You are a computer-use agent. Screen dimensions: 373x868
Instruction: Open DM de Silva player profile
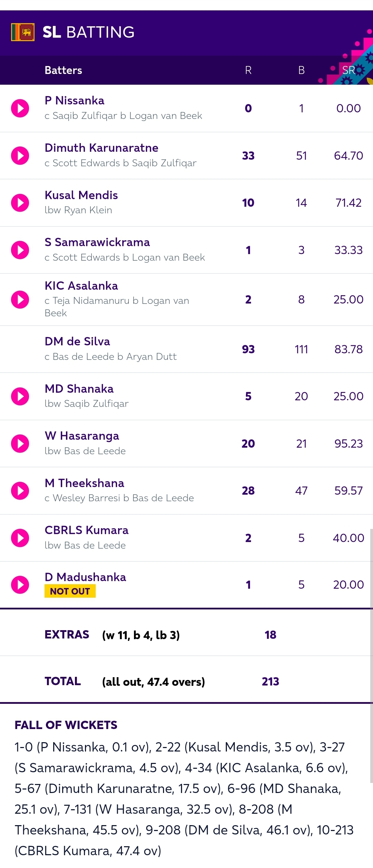pyautogui.click(x=77, y=341)
